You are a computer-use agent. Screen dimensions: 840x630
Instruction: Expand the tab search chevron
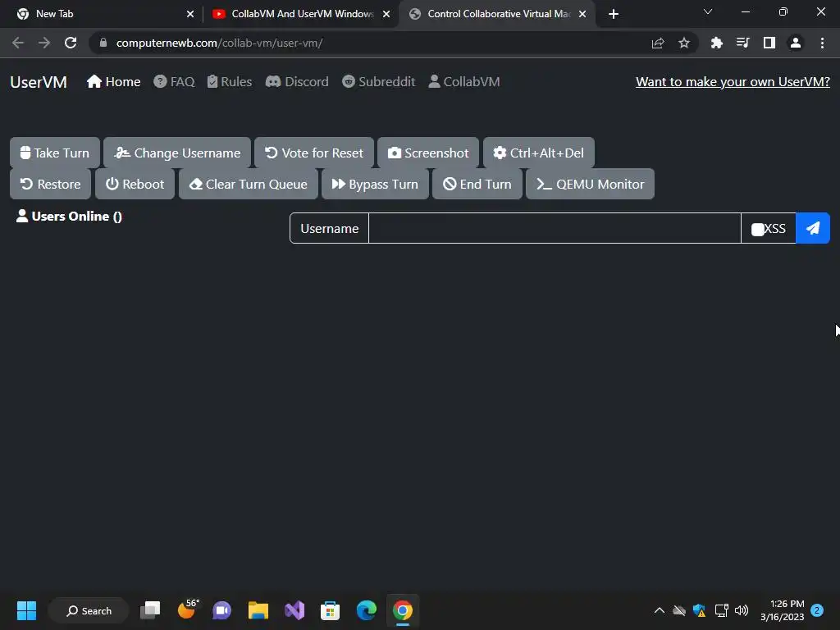coord(708,11)
